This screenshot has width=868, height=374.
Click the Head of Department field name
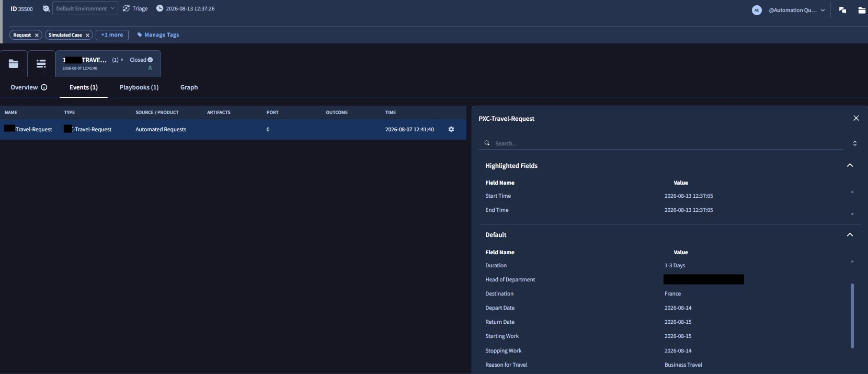pos(510,279)
